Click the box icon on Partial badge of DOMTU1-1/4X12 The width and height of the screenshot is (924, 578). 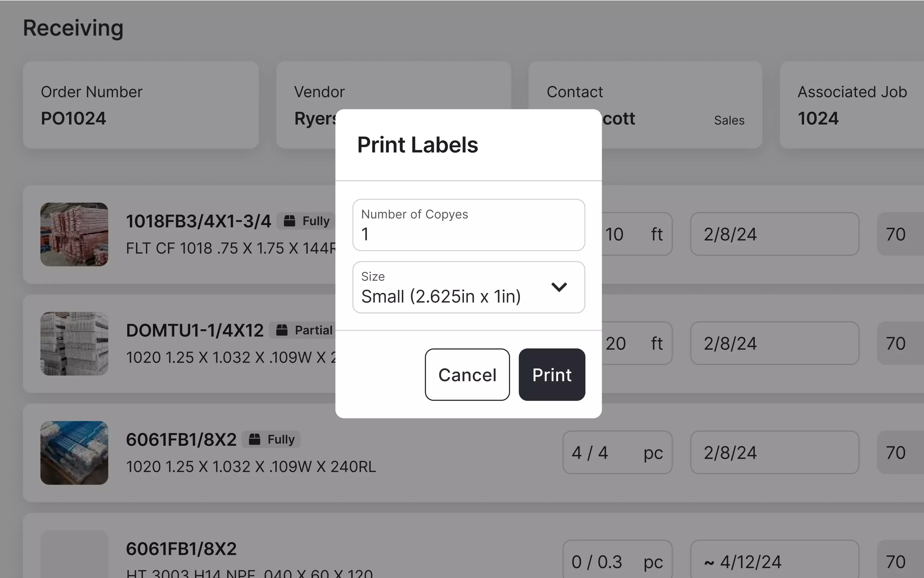point(282,330)
